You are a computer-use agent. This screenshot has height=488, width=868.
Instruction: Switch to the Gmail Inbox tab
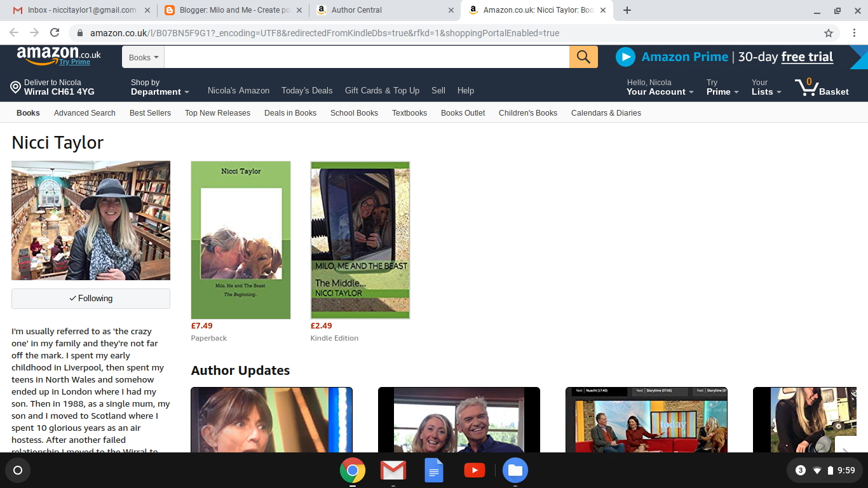(x=83, y=10)
